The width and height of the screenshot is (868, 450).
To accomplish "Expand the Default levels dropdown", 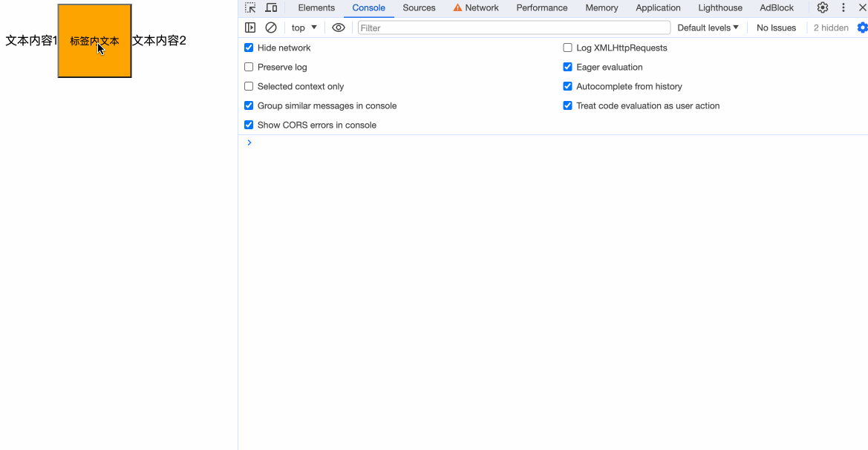I will pos(708,27).
